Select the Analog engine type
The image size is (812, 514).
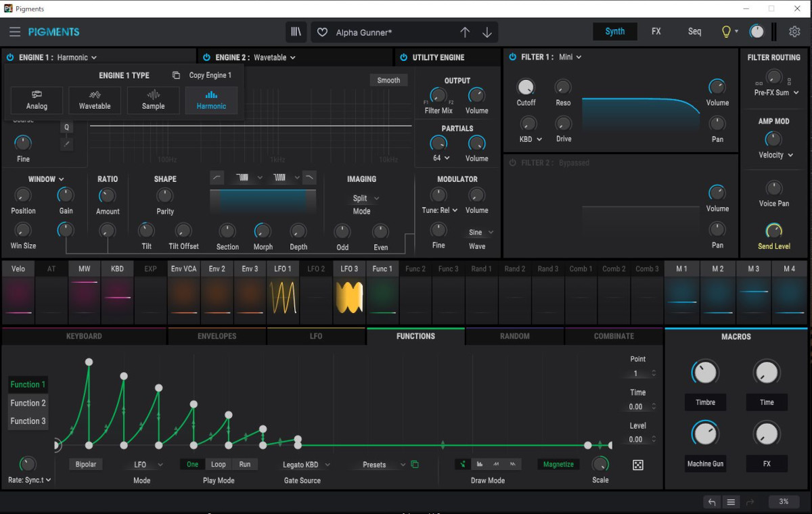click(37, 100)
